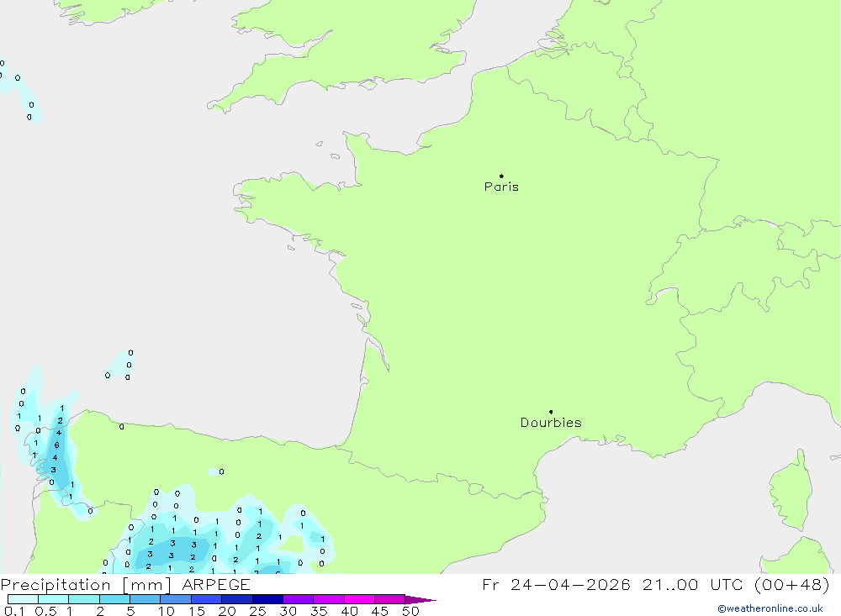Open the weatheronline.co.uk copyright link

pos(770,608)
